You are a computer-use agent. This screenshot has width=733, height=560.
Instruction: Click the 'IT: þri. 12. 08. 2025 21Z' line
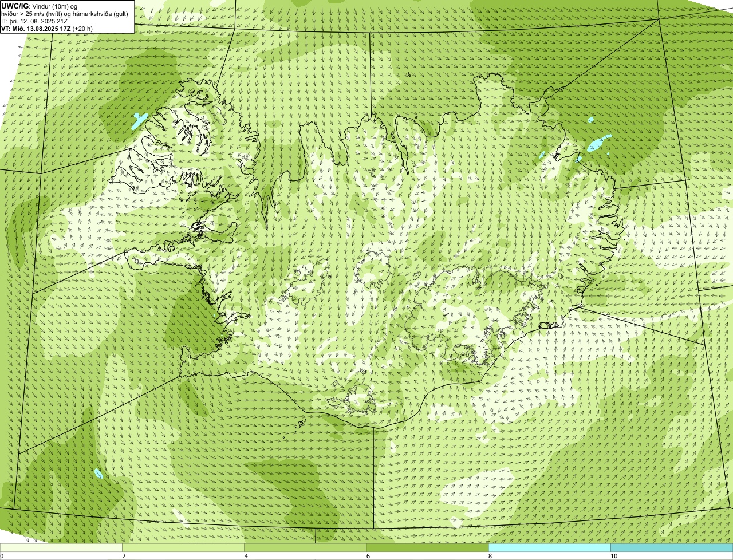tap(34, 21)
